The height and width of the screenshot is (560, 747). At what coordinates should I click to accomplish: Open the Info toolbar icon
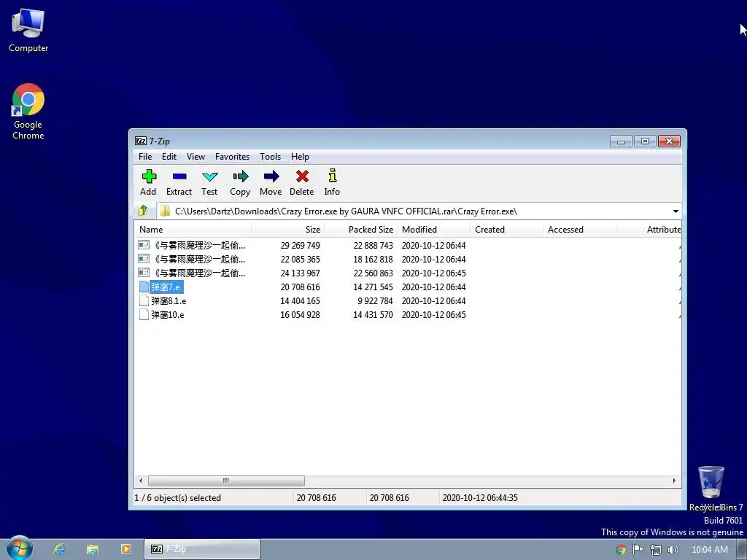[x=333, y=176]
